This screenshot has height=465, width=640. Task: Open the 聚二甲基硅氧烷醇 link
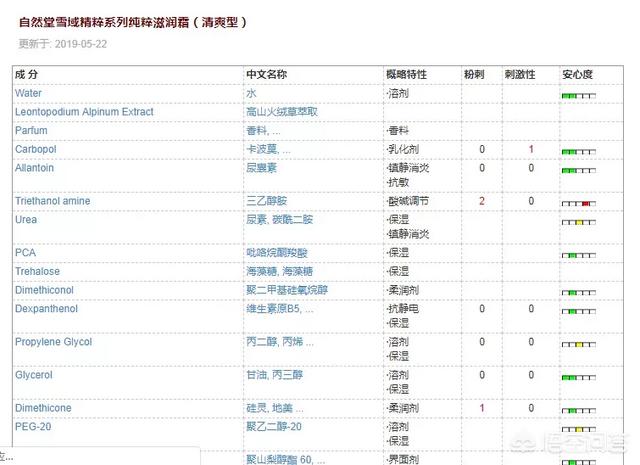[287, 290]
